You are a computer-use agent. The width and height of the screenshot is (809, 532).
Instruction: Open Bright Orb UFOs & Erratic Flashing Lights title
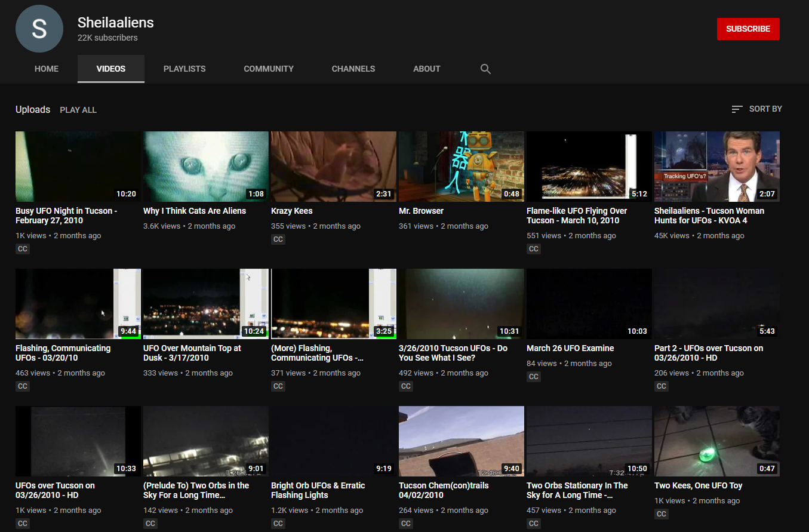pyautogui.click(x=318, y=490)
